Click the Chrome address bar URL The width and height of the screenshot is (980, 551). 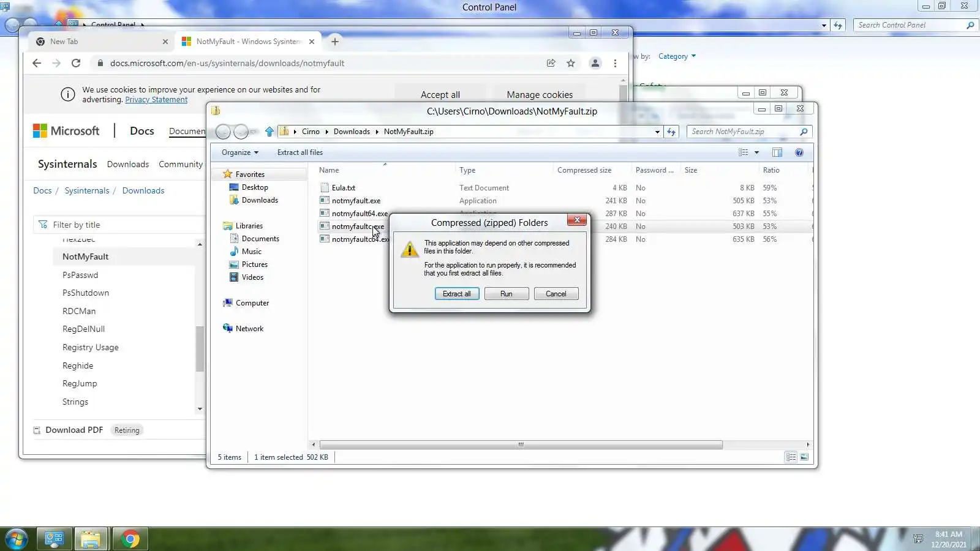(227, 63)
